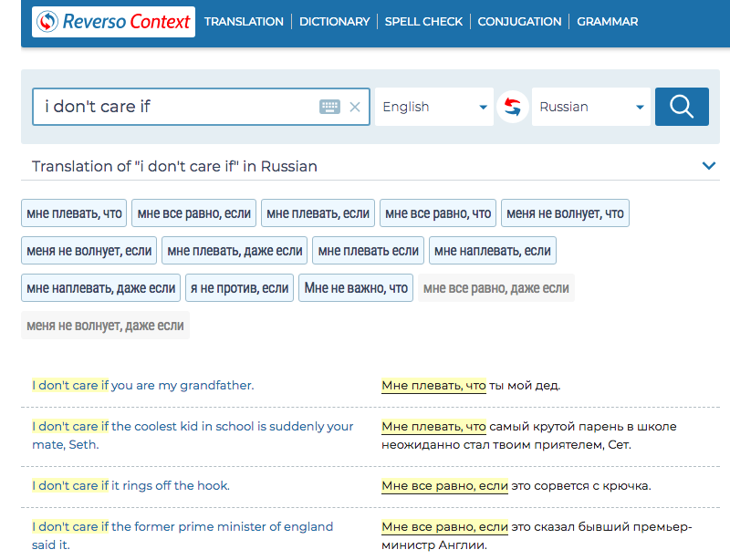Open the virtual keyboard icon

tap(329, 107)
